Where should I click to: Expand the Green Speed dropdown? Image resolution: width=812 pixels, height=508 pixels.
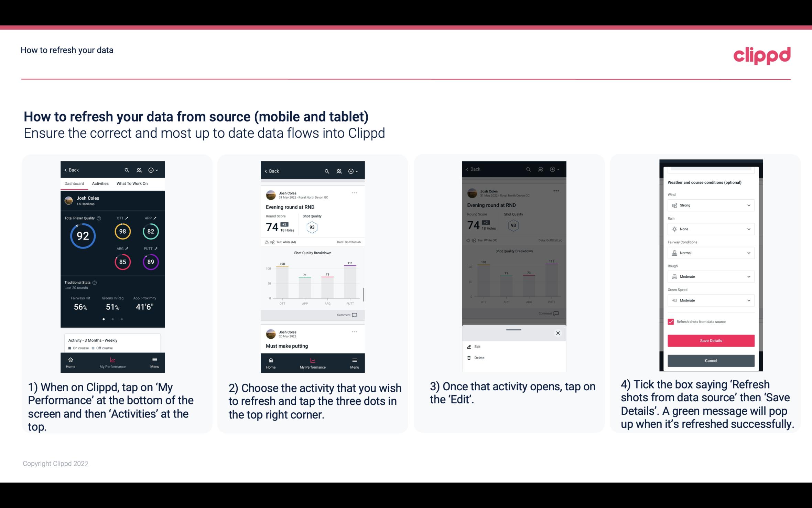pos(711,300)
